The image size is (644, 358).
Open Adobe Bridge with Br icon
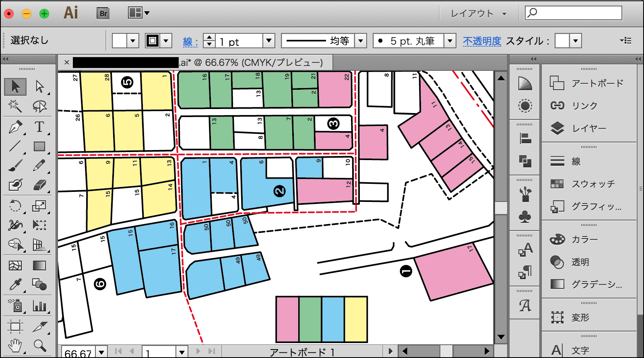pos(103,13)
